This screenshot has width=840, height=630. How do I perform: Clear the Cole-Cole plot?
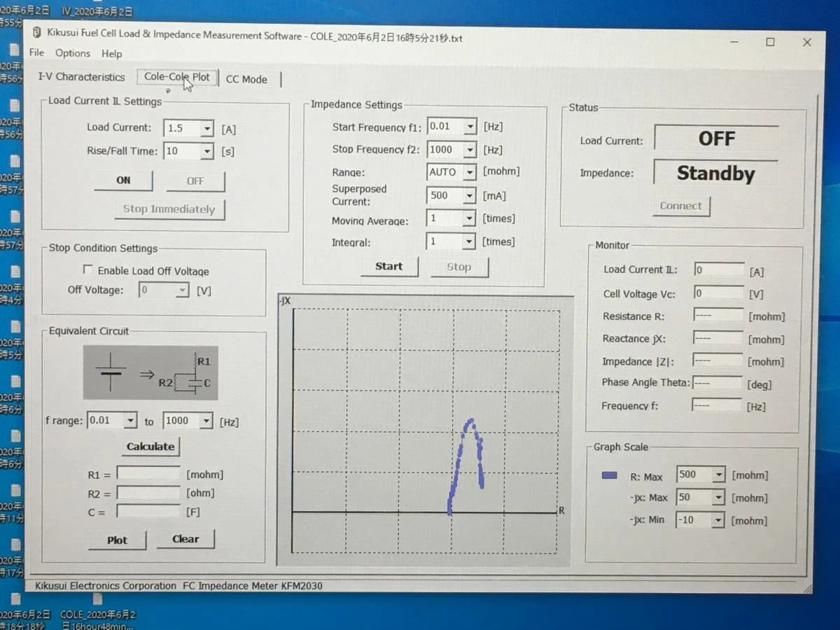click(x=185, y=539)
